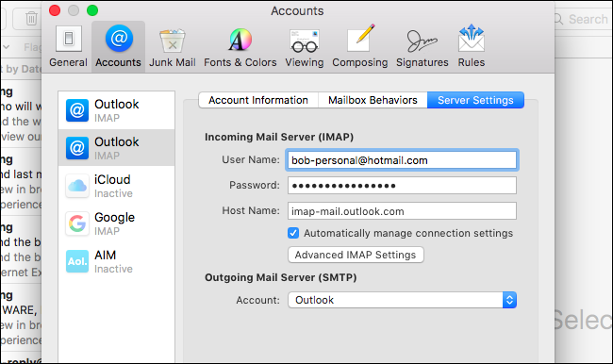Open the outgoing Account dropdown
The width and height of the screenshot is (613, 364).
pos(403,300)
